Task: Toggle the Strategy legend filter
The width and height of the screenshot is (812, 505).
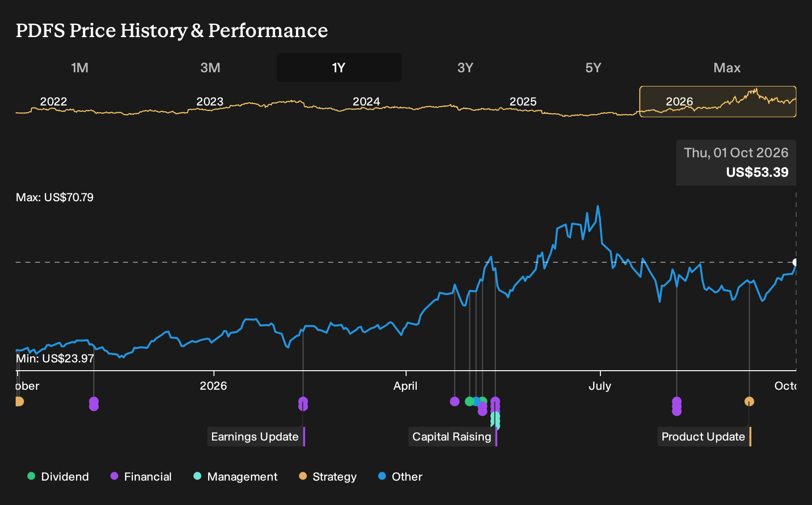Action: pyautogui.click(x=328, y=477)
